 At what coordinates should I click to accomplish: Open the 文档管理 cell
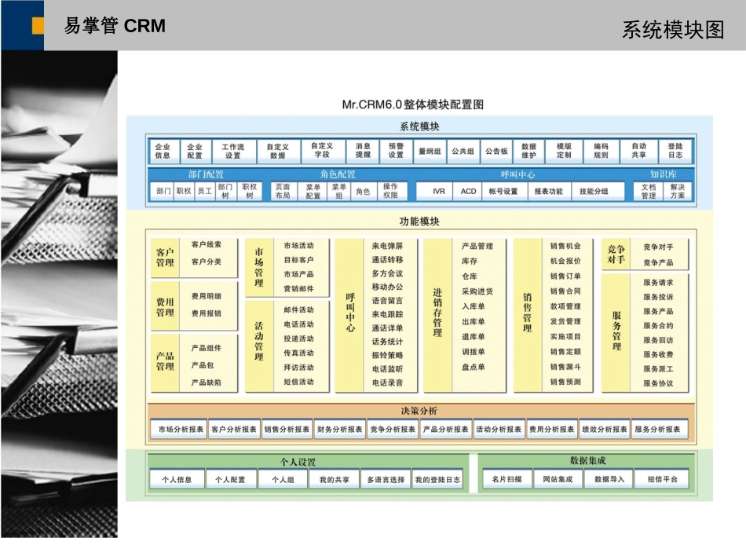(x=649, y=192)
